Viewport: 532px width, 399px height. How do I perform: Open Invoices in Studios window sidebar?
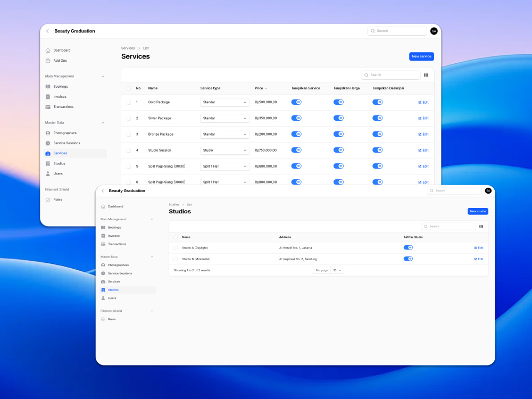click(x=114, y=236)
